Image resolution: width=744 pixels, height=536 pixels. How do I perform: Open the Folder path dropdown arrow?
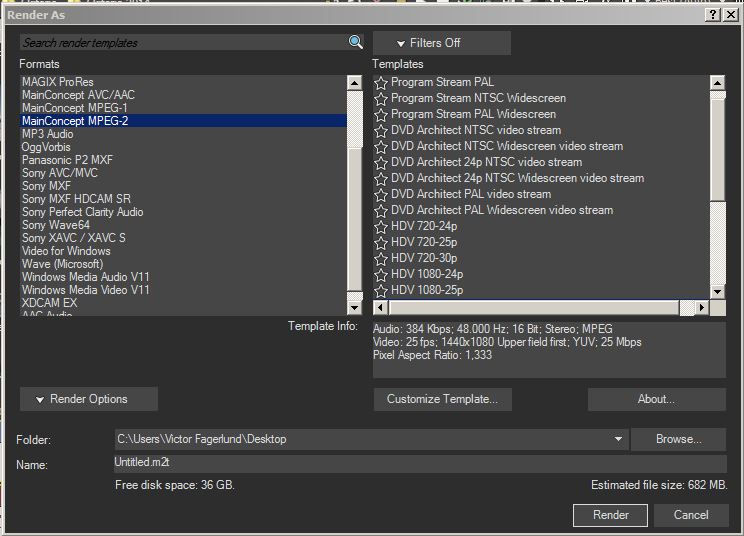[x=618, y=439]
